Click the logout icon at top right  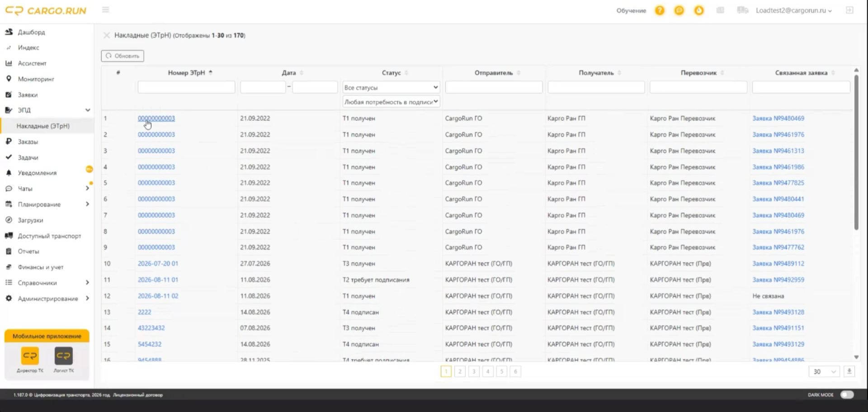click(849, 10)
